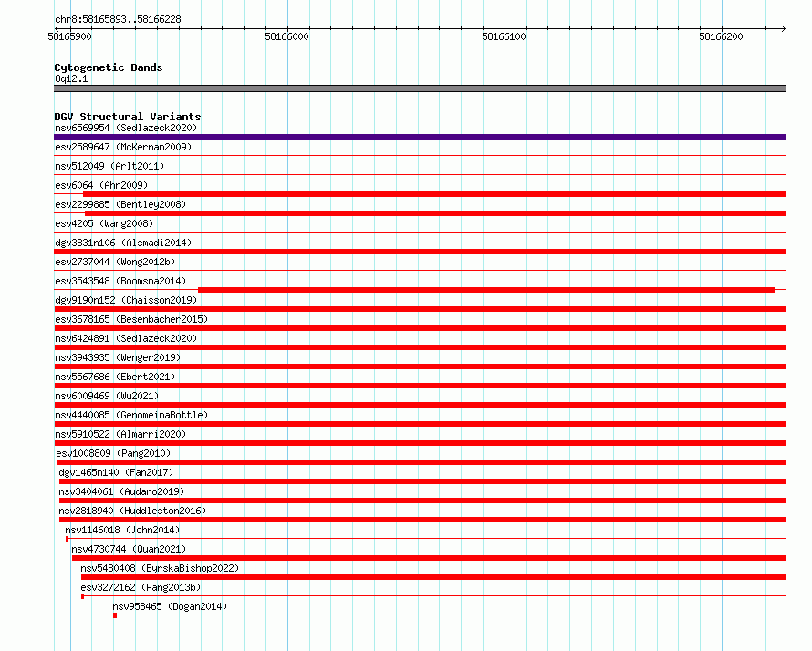Open variant esv6064 (Ahn2009)

coord(101,185)
